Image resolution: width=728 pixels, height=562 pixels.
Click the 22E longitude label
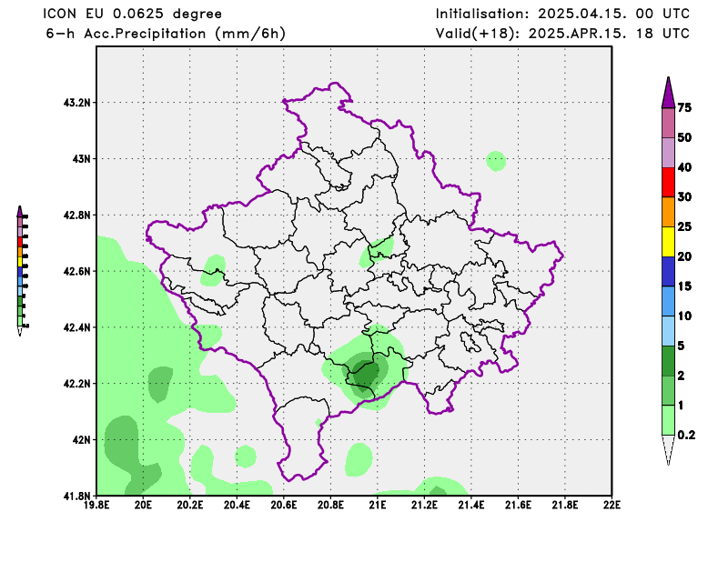click(612, 505)
